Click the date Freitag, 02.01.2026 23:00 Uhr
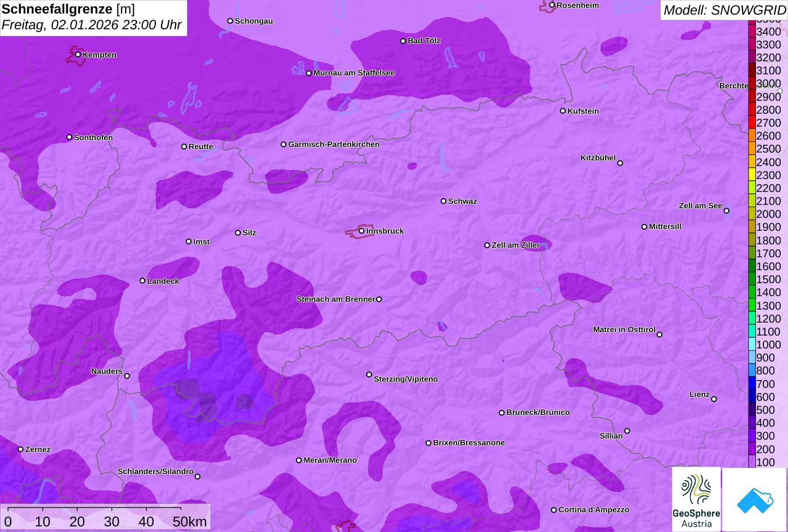 (x=92, y=25)
